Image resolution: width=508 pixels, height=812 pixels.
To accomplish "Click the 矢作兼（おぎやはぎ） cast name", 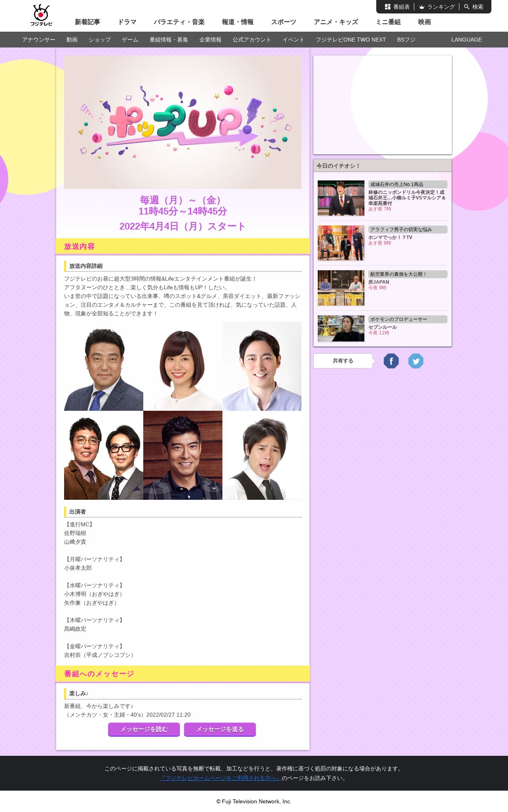I will [92, 603].
